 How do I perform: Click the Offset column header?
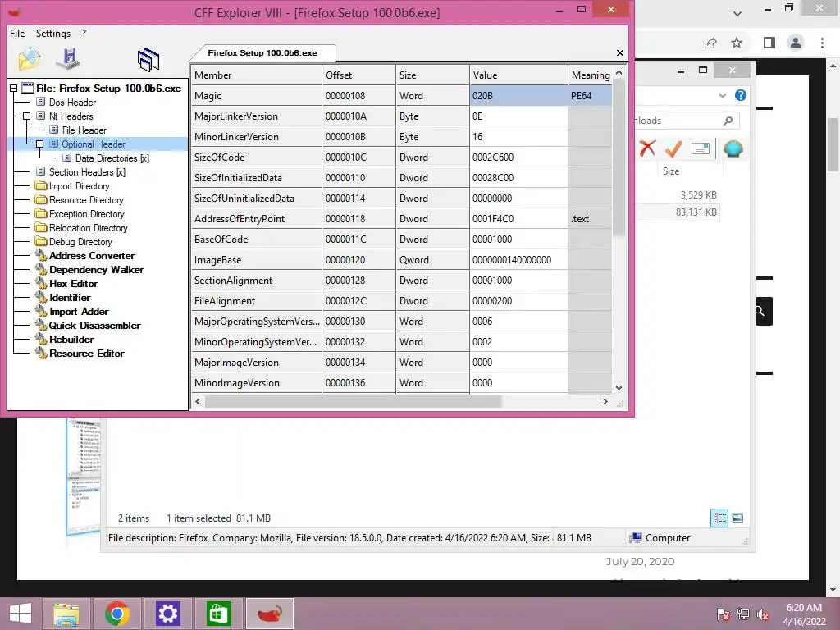359,75
